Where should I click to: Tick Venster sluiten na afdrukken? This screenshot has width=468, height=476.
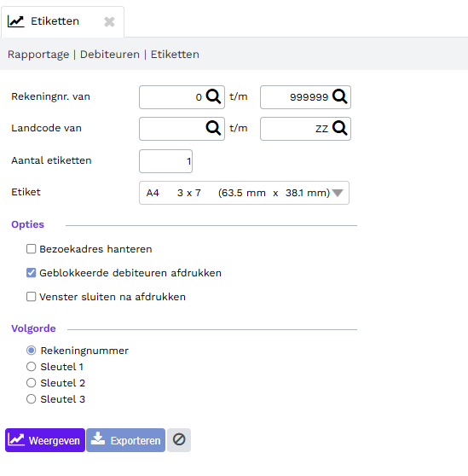coord(31,297)
